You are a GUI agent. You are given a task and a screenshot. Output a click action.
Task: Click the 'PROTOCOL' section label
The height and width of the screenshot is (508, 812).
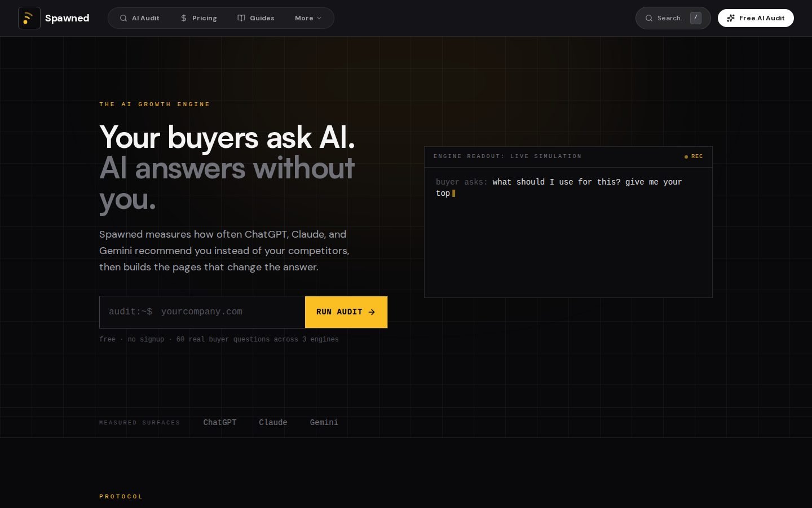pyautogui.click(x=121, y=497)
